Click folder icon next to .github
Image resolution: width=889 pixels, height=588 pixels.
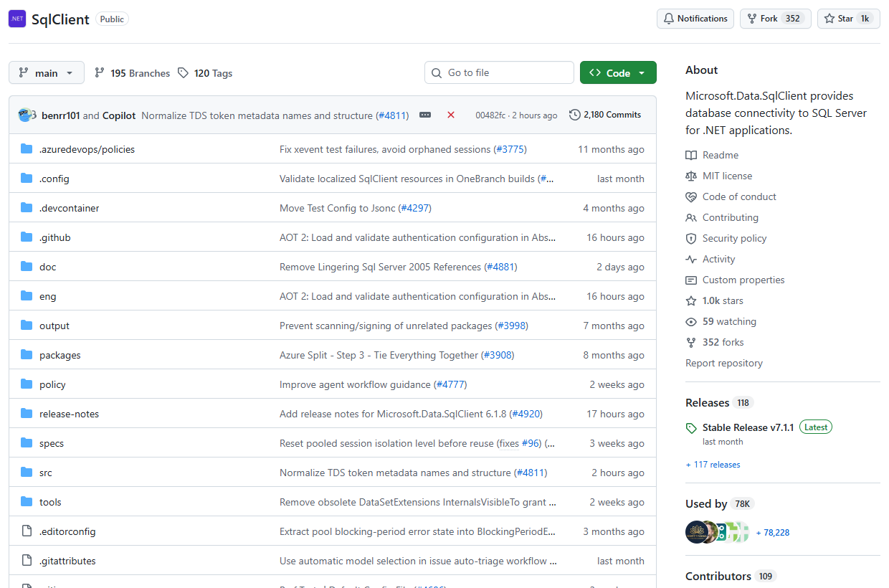pos(27,237)
